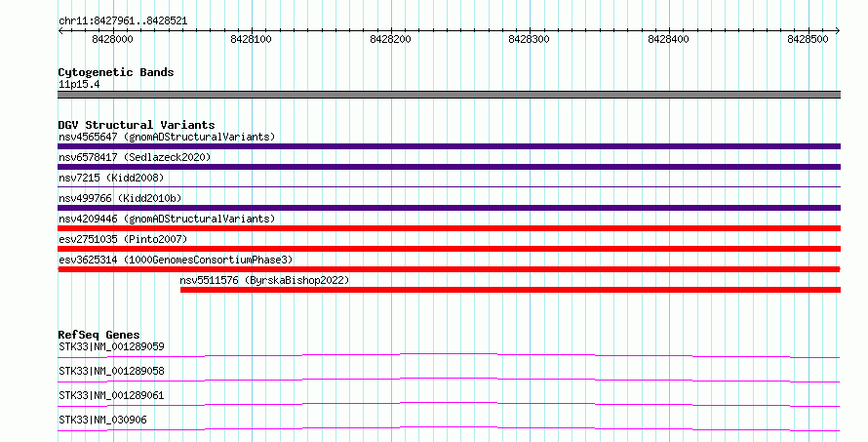Click the gray 11p15.4 cytogenetic band bar
This screenshot has width=868, height=442.
(x=449, y=95)
